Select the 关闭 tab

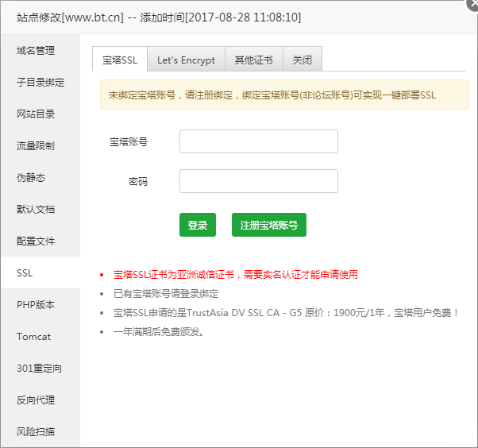pyautogui.click(x=303, y=59)
